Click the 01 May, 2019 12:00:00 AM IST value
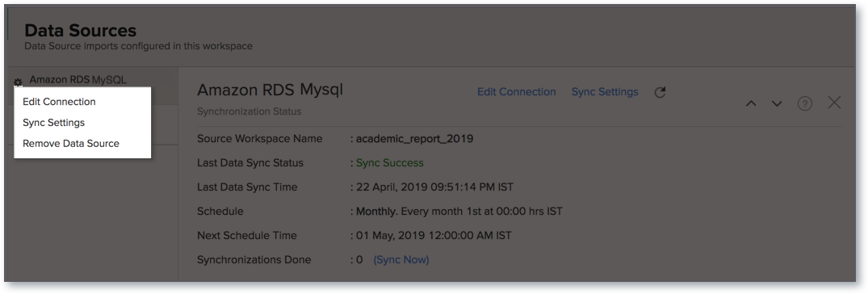868x294 pixels. pyautogui.click(x=434, y=236)
